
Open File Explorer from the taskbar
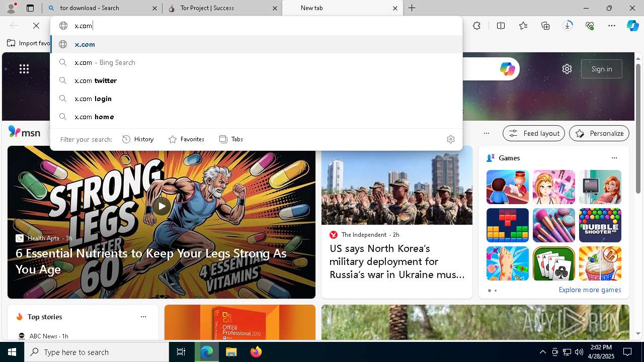pyautogui.click(x=231, y=352)
